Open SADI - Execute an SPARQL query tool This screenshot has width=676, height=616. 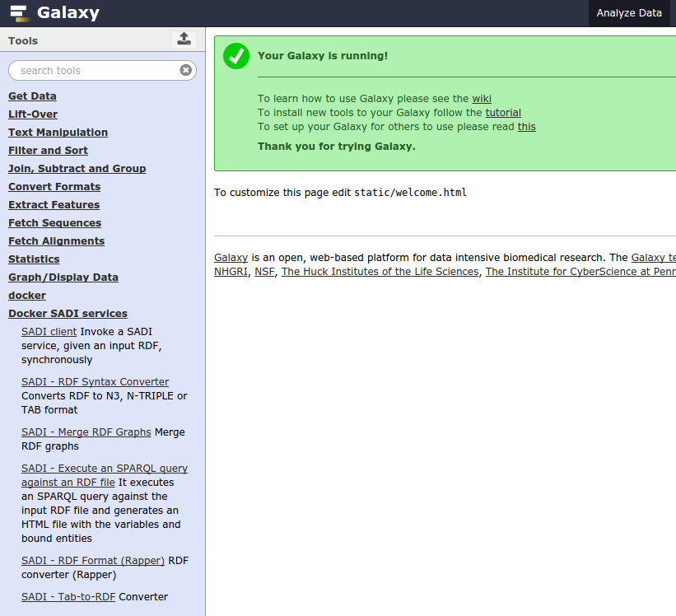(x=105, y=475)
